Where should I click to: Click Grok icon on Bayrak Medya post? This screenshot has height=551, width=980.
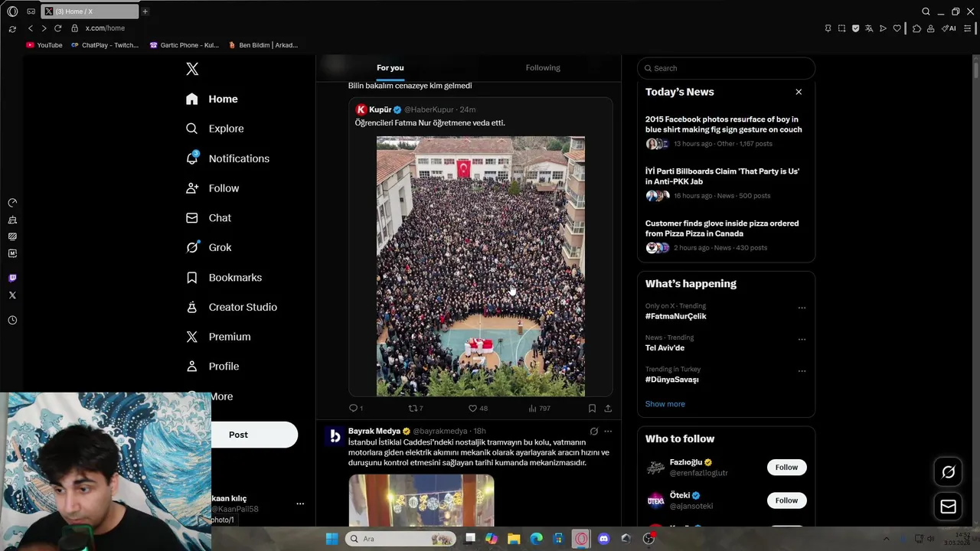tap(593, 432)
